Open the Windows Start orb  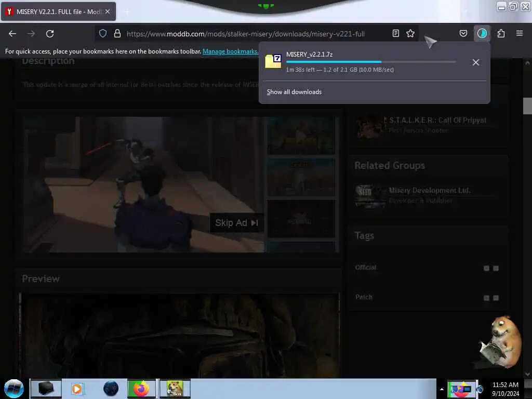14,389
